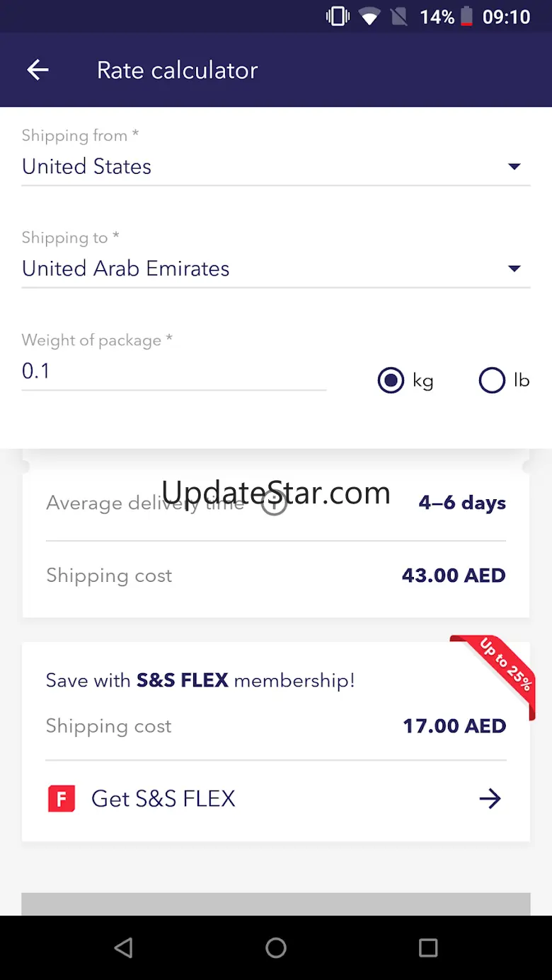Tap the gray button at the bottom
This screenshot has height=980, width=552.
click(x=276, y=904)
